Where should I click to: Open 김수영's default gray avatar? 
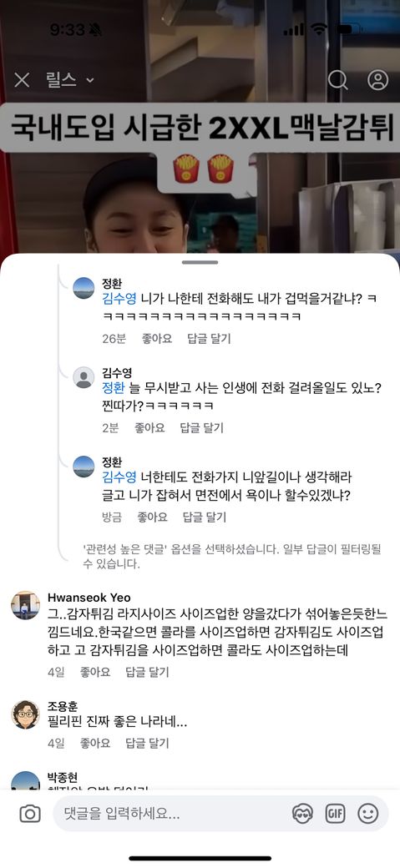84,377
